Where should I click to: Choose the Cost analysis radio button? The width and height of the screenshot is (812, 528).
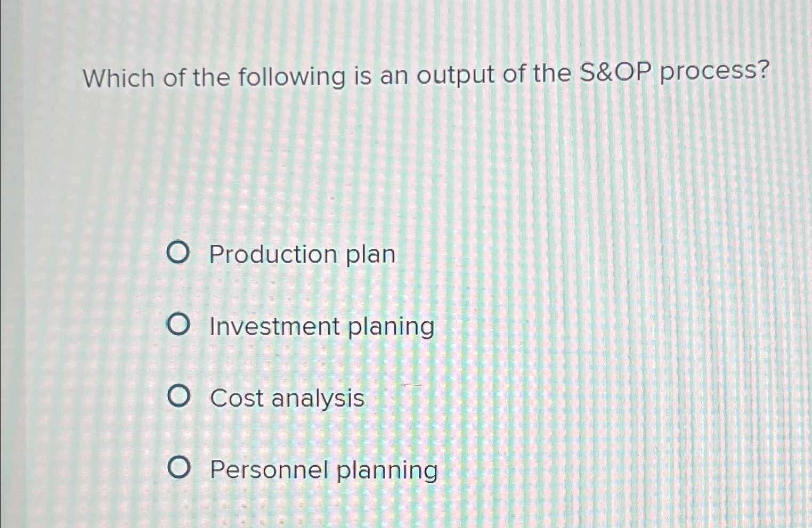pyautogui.click(x=178, y=397)
